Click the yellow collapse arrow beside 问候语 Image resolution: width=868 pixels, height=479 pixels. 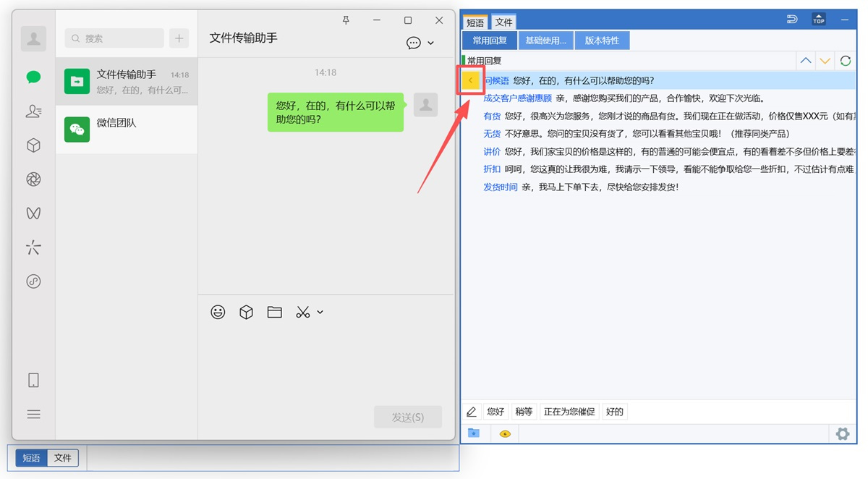tap(471, 80)
